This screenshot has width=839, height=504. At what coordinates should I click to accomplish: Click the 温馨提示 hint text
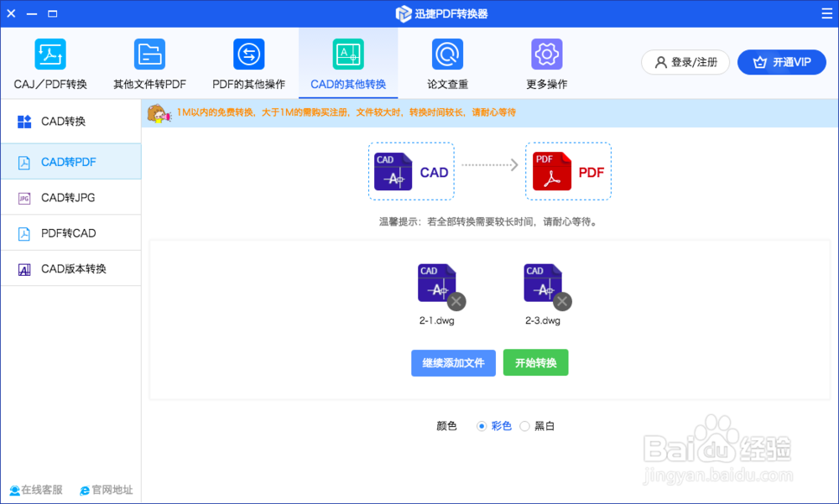(488, 221)
